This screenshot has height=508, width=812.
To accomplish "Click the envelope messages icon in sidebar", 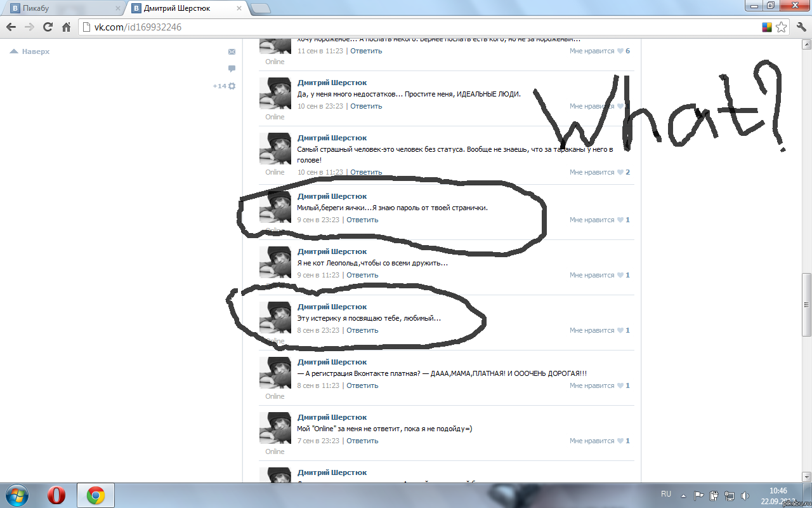I will (x=232, y=51).
